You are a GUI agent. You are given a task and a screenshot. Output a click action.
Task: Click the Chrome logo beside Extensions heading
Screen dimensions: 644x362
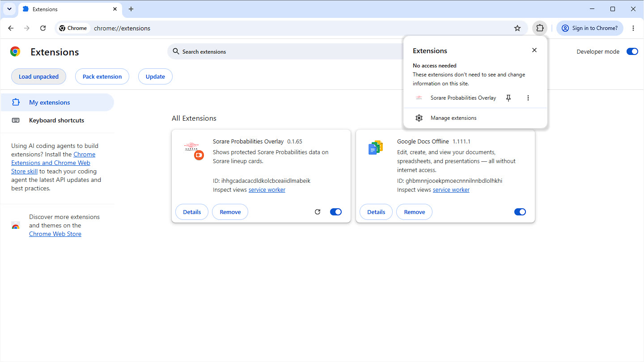tap(15, 52)
